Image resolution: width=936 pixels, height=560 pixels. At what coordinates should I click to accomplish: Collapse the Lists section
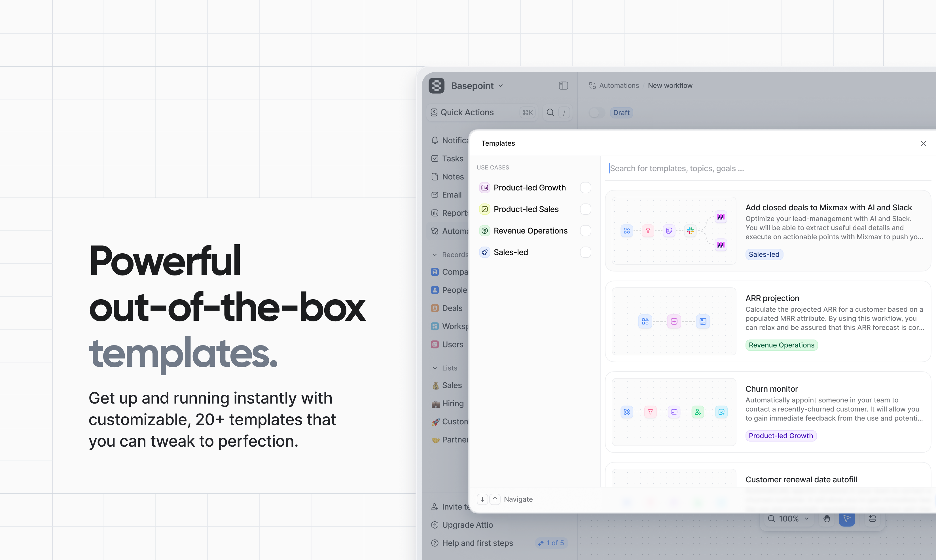coord(435,368)
